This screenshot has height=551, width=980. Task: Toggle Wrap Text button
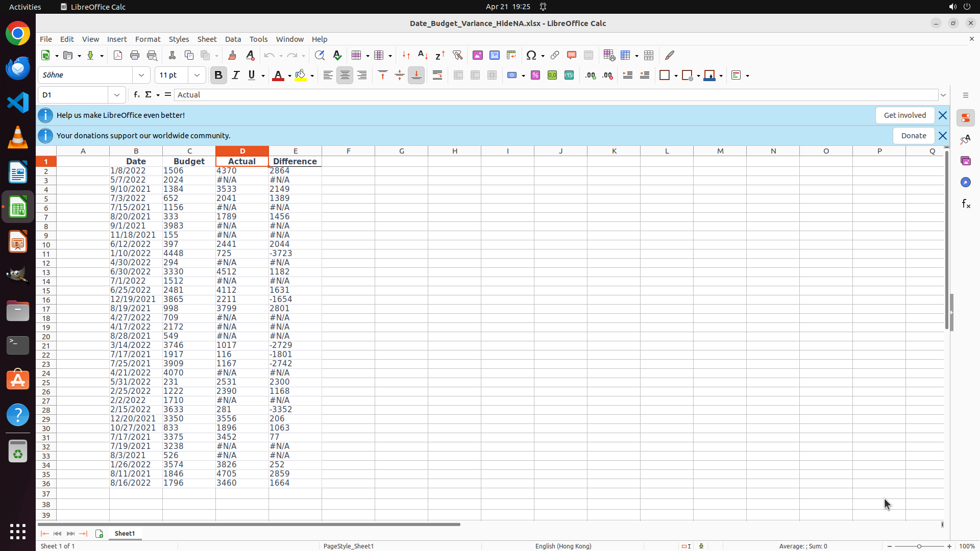[x=437, y=76]
